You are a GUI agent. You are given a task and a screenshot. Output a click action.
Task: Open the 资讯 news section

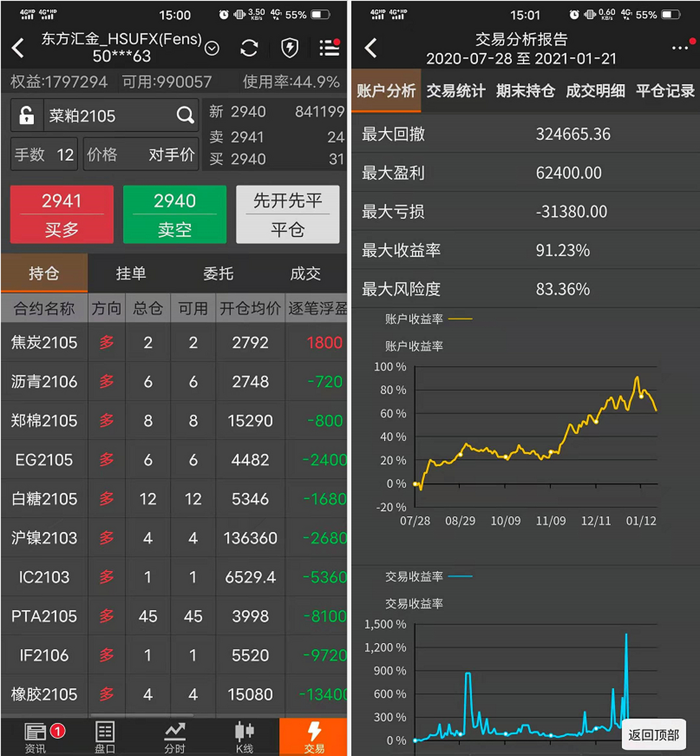35,735
